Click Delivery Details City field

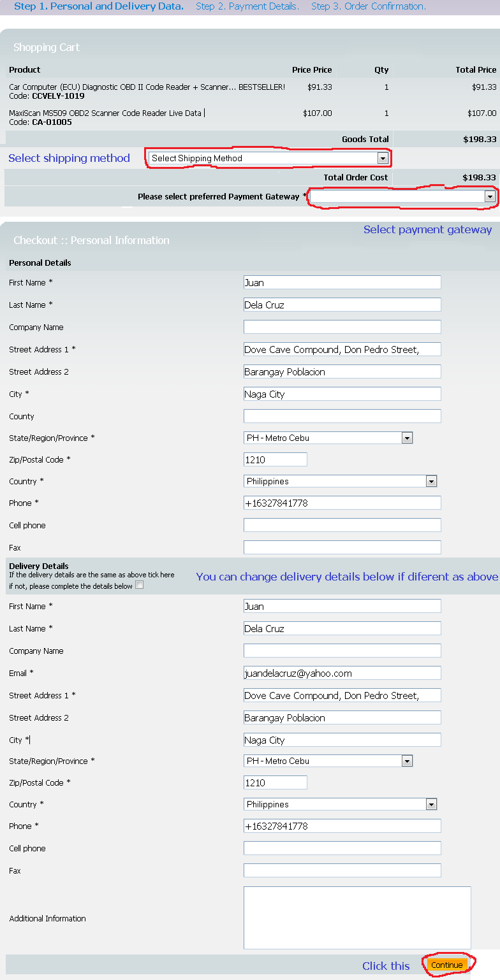point(342,740)
